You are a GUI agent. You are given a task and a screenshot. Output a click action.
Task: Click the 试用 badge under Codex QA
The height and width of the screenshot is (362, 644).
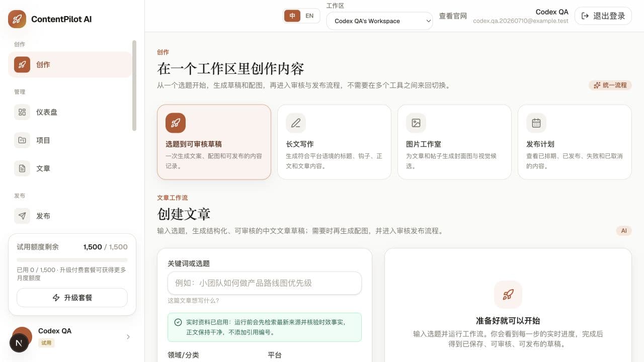[46, 343]
